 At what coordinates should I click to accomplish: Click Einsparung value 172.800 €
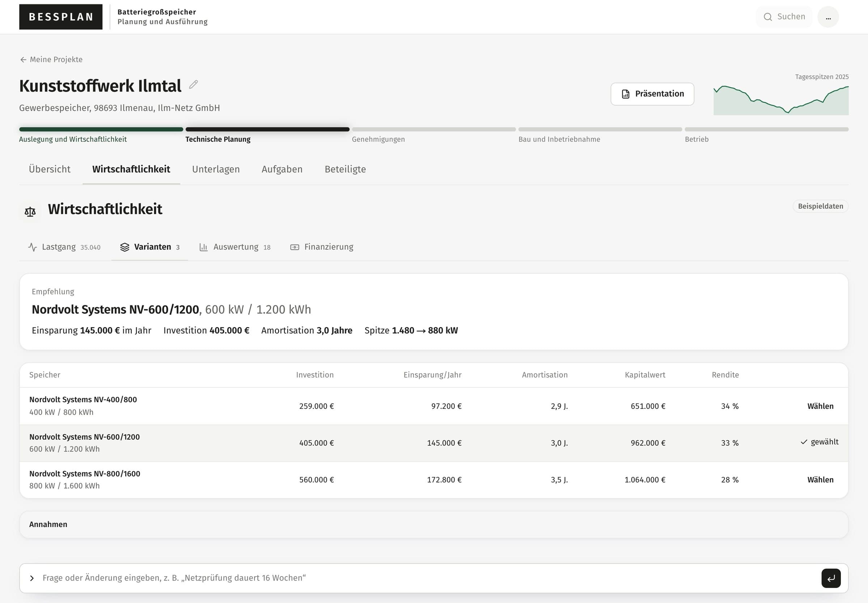click(x=444, y=480)
